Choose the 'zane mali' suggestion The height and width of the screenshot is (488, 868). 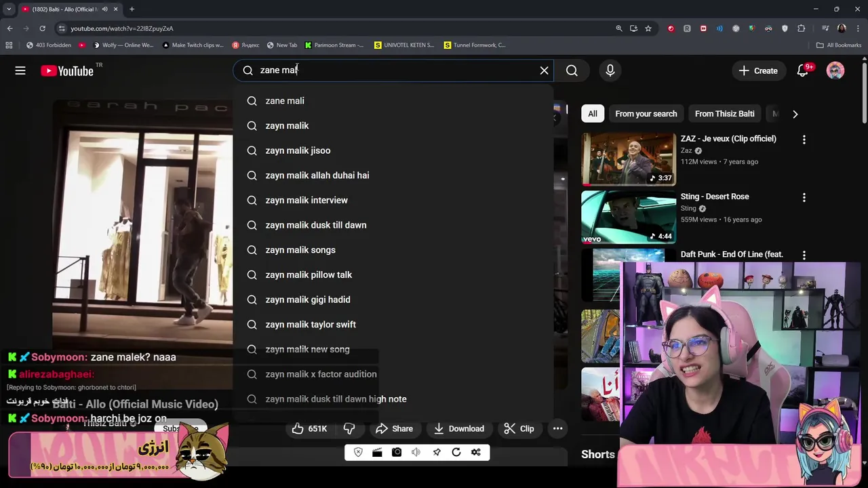(393, 101)
